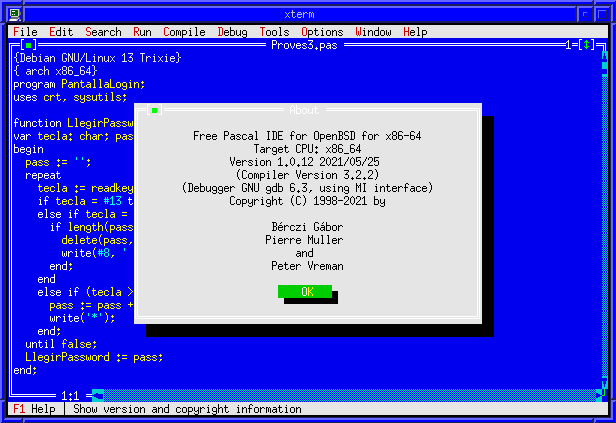
Task: Click the '{Debian GNU/Linux 13 Trixie}' comment line
Action: coord(97,58)
